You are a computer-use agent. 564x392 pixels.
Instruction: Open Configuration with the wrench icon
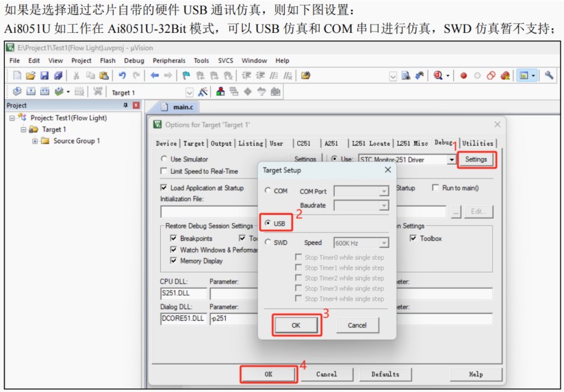[x=549, y=75]
